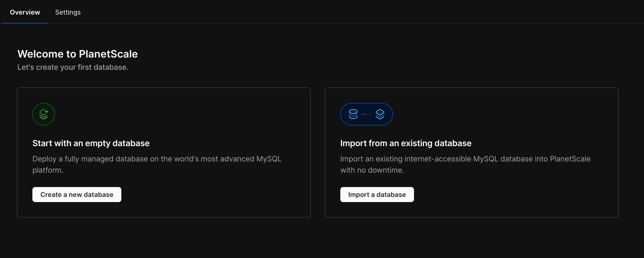644x258 pixels.
Task: Click the fully managed database description text
Action: click(157, 159)
